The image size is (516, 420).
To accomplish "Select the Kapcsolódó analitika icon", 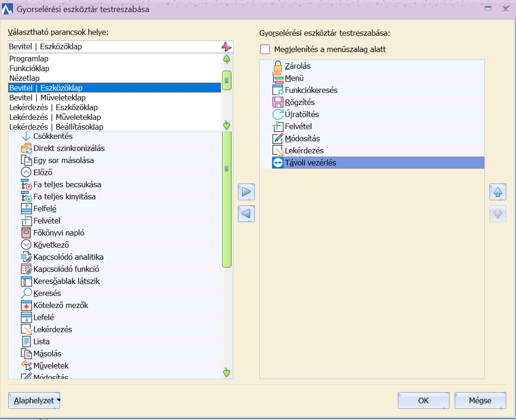I will click(x=26, y=257).
